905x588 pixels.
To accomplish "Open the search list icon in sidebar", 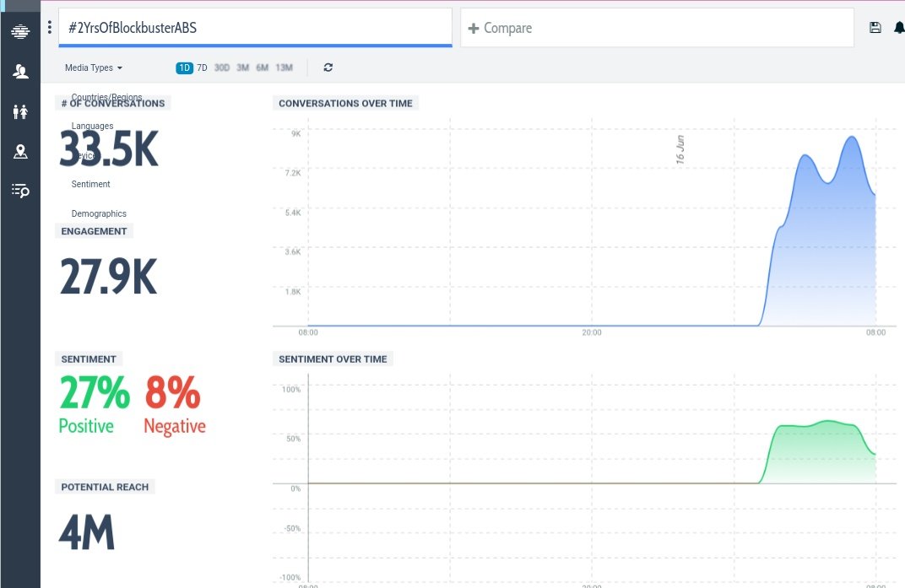I will coord(20,191).
